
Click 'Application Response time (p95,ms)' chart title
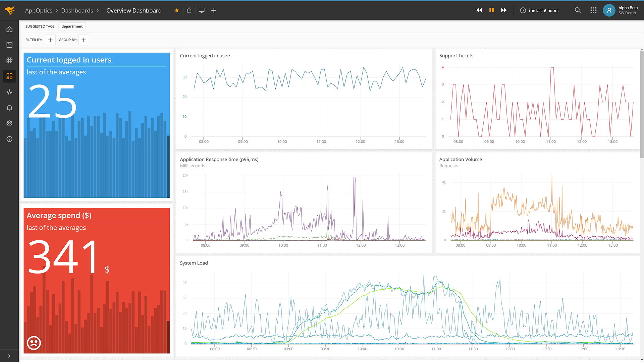click(x=219, y=160)
